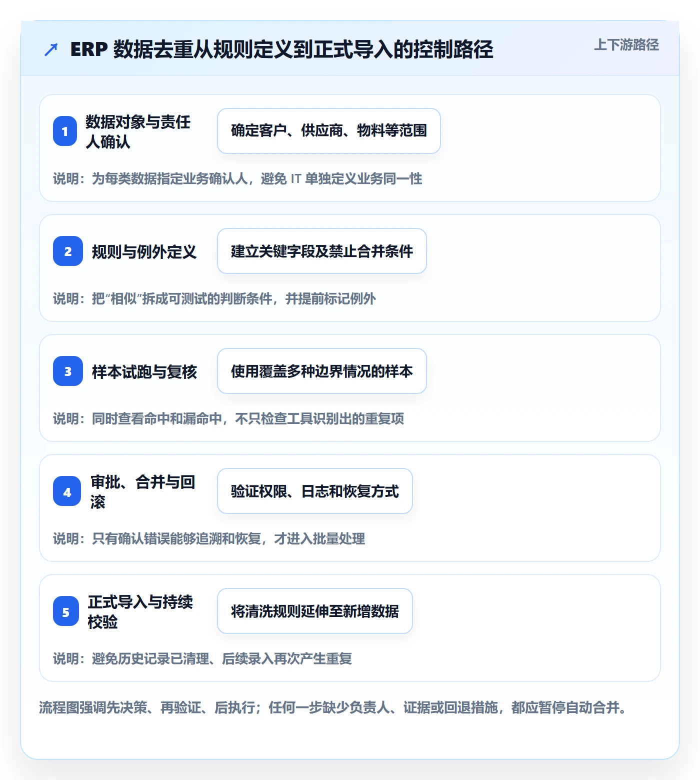Click the number 5 step badge
The height and width of the screenshot is (780, 700).
[x=66, y=611]
